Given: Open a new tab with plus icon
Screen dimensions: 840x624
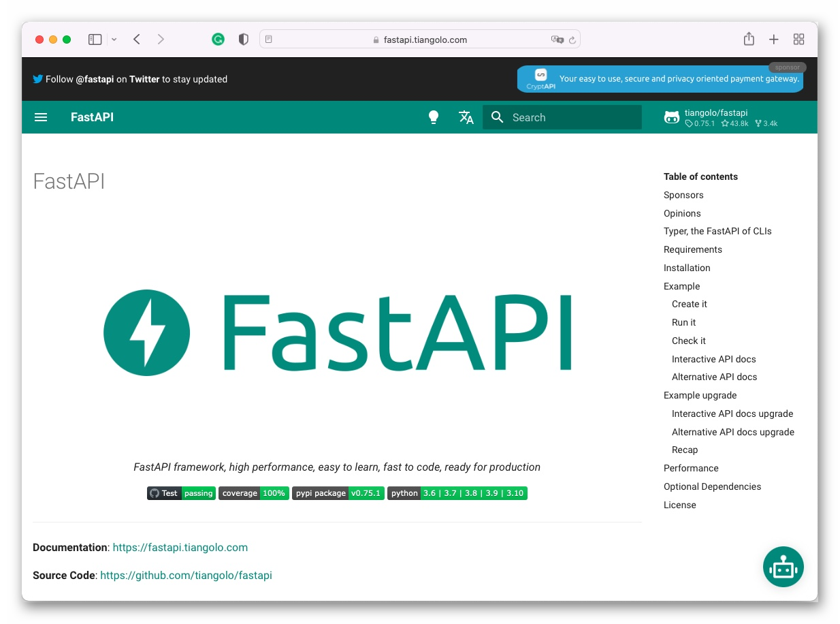Looking at the screenshot, I should pos(774,40).
